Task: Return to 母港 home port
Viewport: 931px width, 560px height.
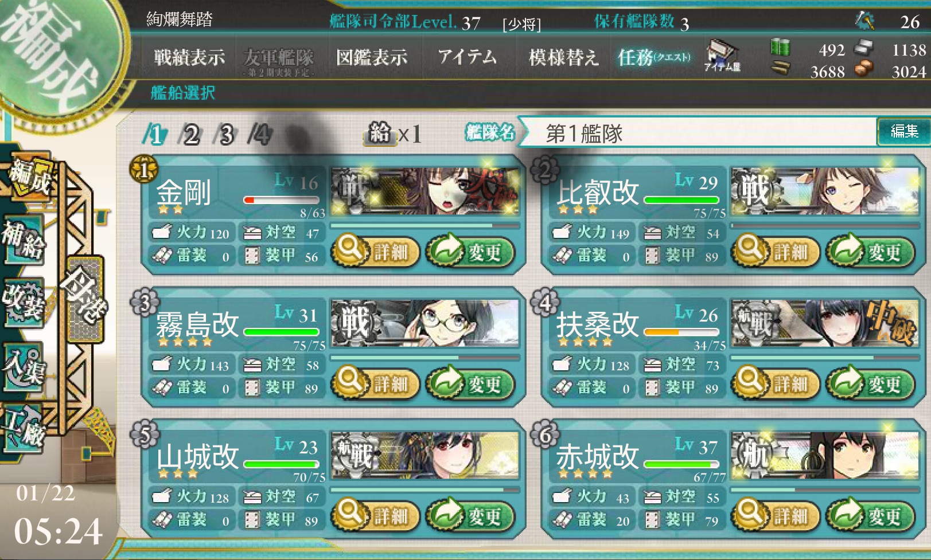Action: (85, 299)
